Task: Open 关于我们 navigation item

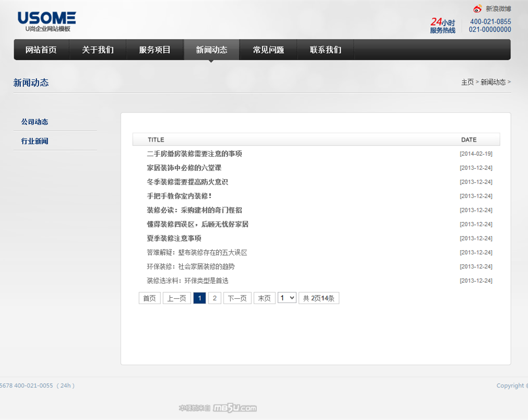Action: [x=98, y=50]
